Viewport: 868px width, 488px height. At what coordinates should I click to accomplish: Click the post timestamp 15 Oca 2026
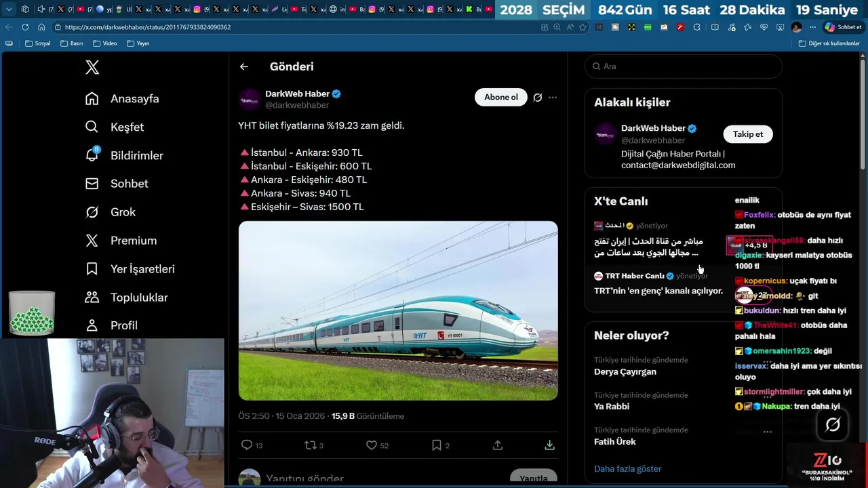coord(300,416)
